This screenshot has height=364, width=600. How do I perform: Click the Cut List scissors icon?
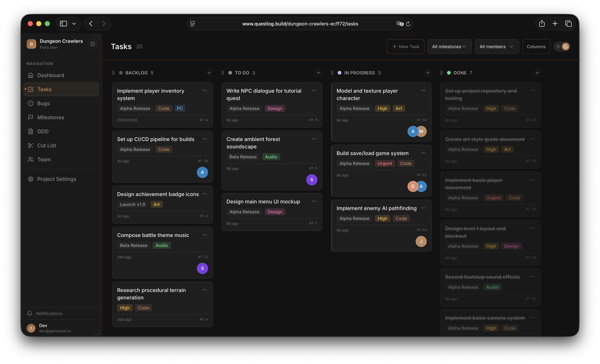[30, 145]
